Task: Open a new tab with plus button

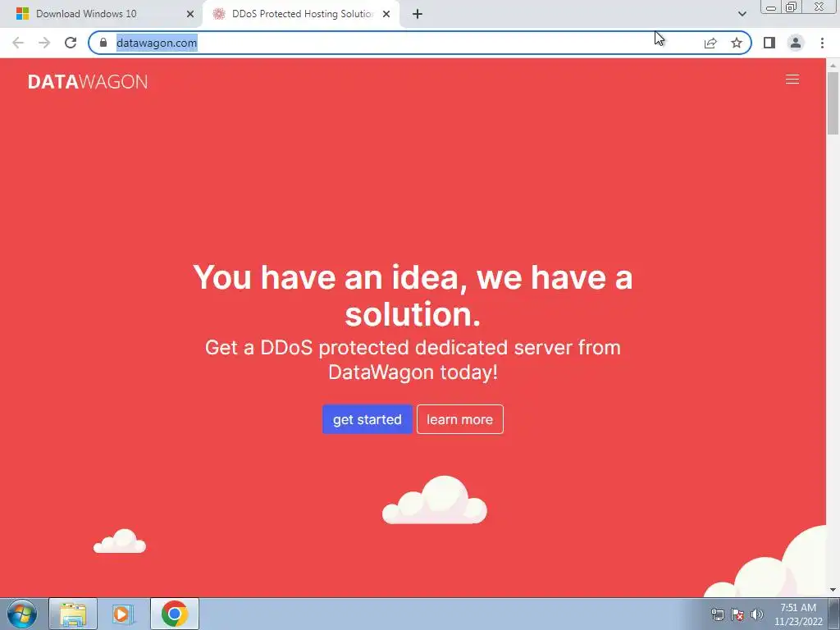Action: [418, 14]
